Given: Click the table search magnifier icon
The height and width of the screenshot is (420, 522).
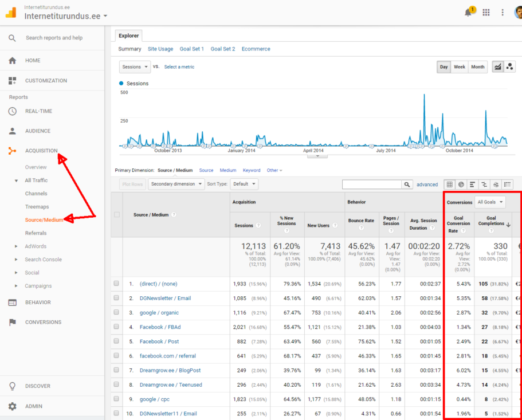Looking at the screenshot, I should pos(407,184).
